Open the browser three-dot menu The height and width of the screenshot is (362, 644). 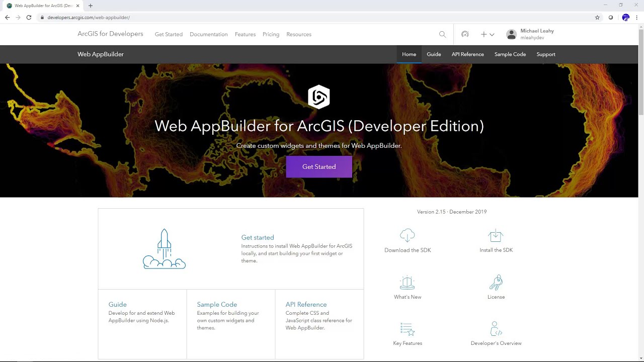[637, 17]
